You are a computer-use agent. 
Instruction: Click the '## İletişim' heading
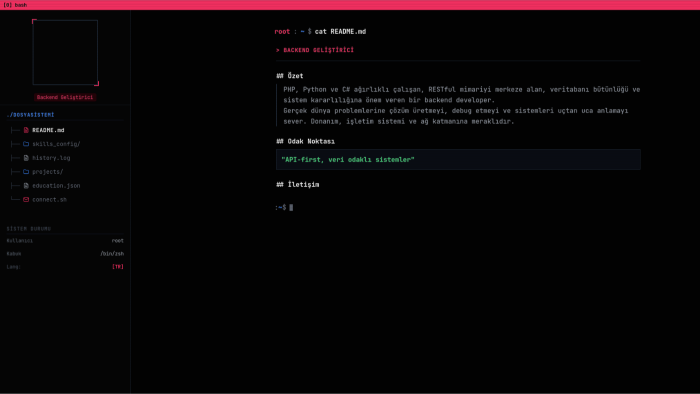pyautogui.click(x=297, y=185)
